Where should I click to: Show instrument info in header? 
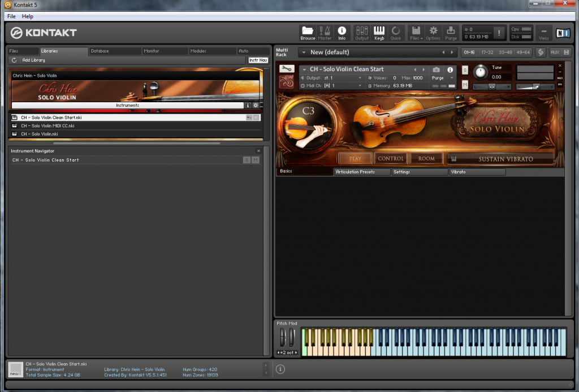pyautogui.click(x=450, y=69)
